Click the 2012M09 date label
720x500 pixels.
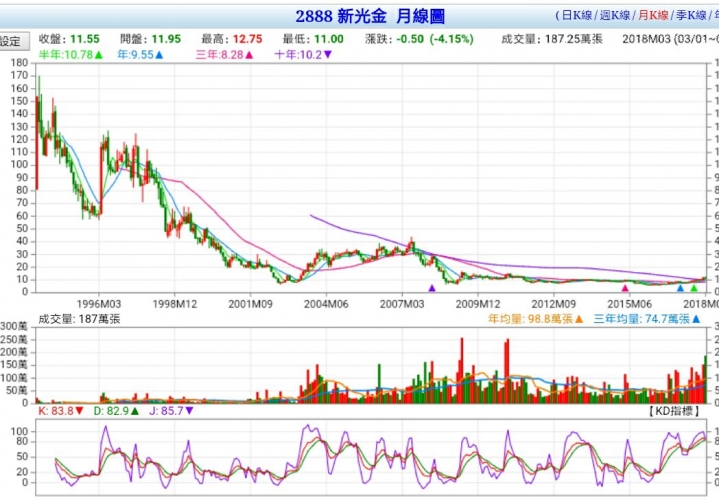tap(553, 304)
